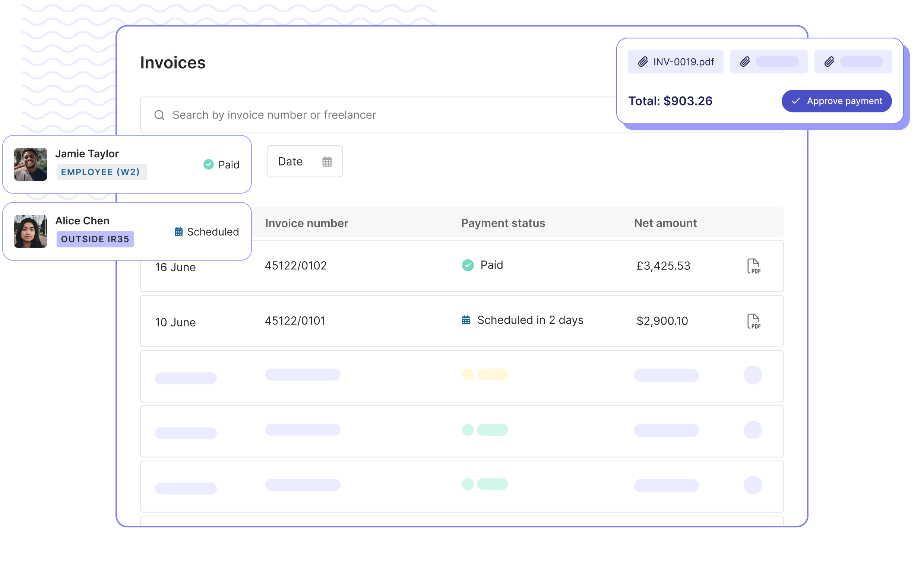The width and height of the screenshot is (924, 585).
Task: Open PDF for invoice 45122/0101
Action: (753, 321)
